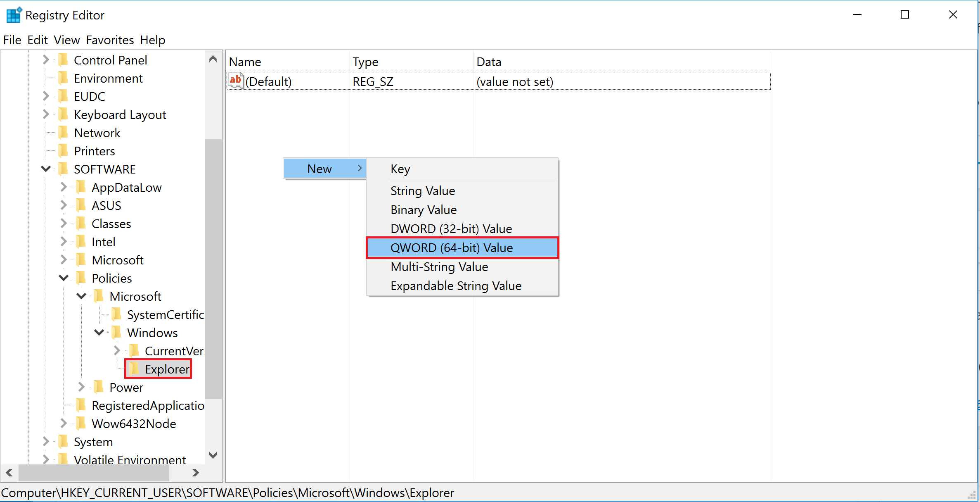Collapse the Policies tree node

pyautogui.click(x=64, y=278)
